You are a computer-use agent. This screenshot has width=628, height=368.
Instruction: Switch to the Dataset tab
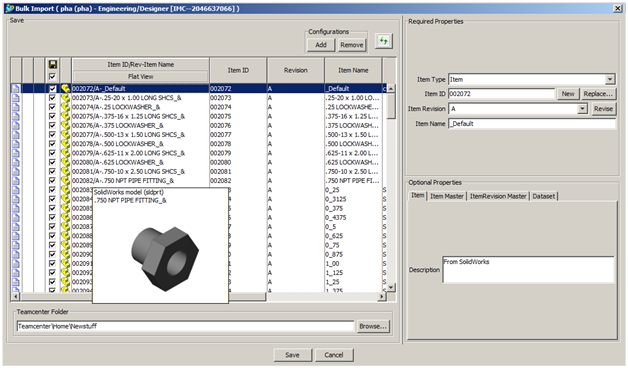tap(543, 196)
